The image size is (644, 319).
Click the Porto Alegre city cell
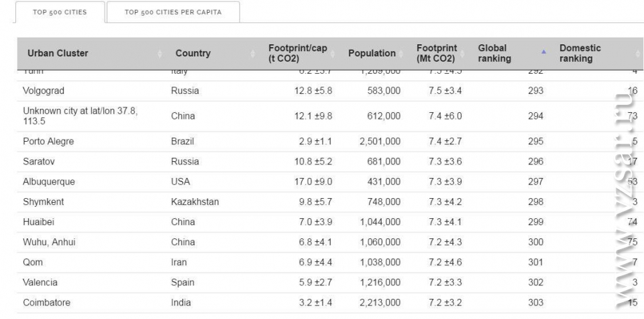[48, 142]
